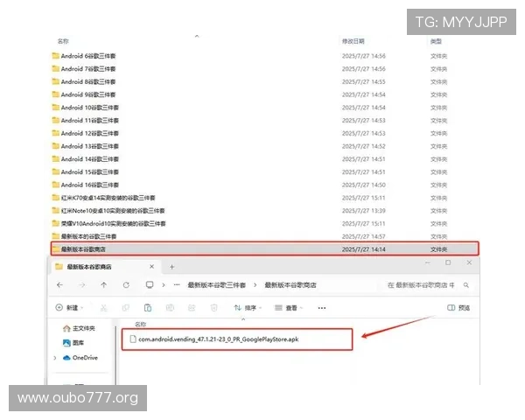Click the copy icon in toolbar
This screenshot has width=525, height=420.
click(x=126, y=308)
